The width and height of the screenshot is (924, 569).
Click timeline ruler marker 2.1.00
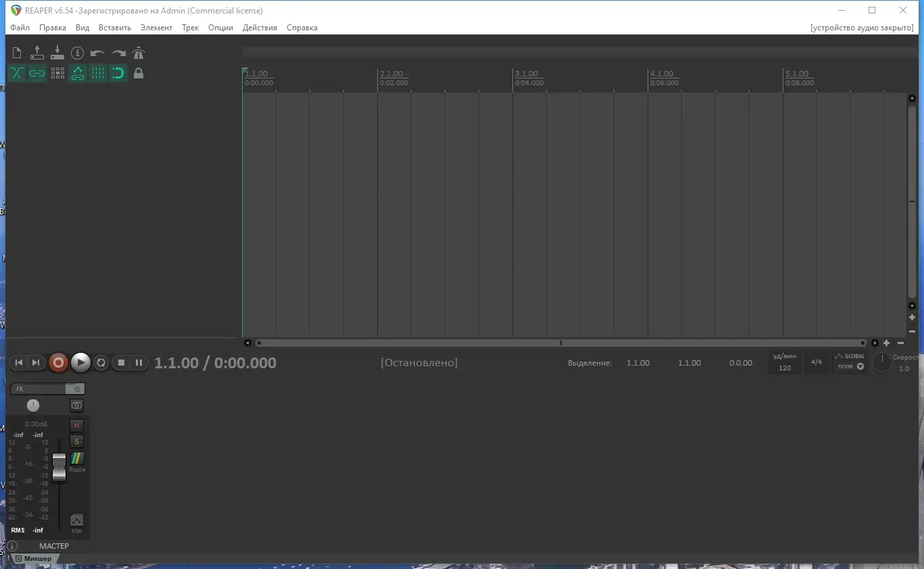[x=391, y=74]
